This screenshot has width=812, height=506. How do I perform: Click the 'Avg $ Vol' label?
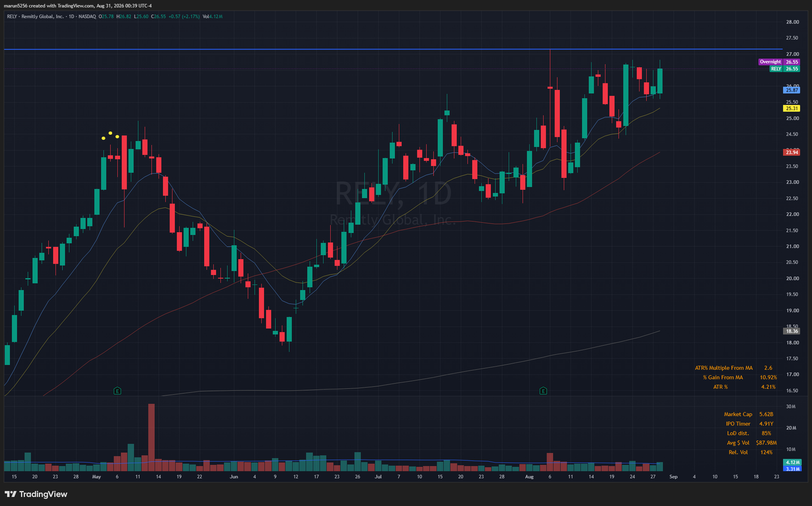(x=738, y=443)
